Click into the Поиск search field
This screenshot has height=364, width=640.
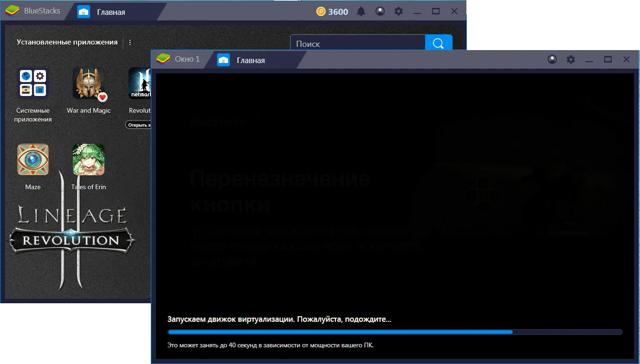[357, 44]
